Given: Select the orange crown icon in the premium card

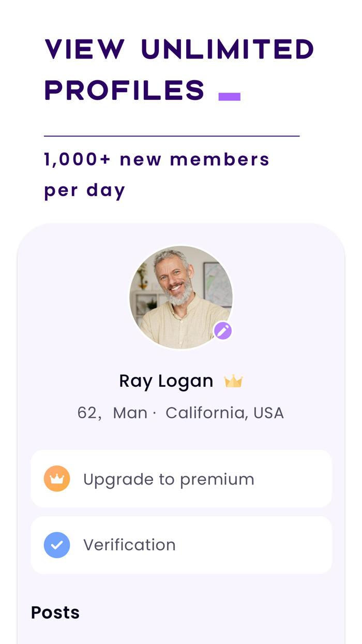Looking at the screenshot, I should coord(57,478).
